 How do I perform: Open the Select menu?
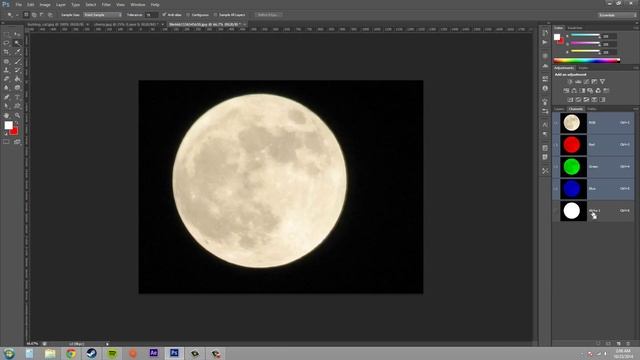click(91, 4)
